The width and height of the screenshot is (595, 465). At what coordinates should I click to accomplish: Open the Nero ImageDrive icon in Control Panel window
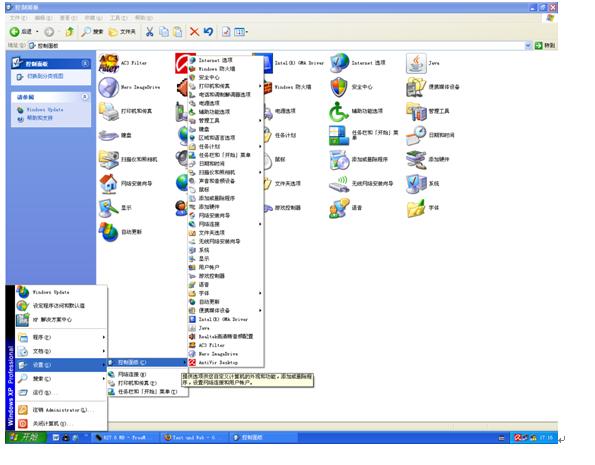tap(109, 87)
